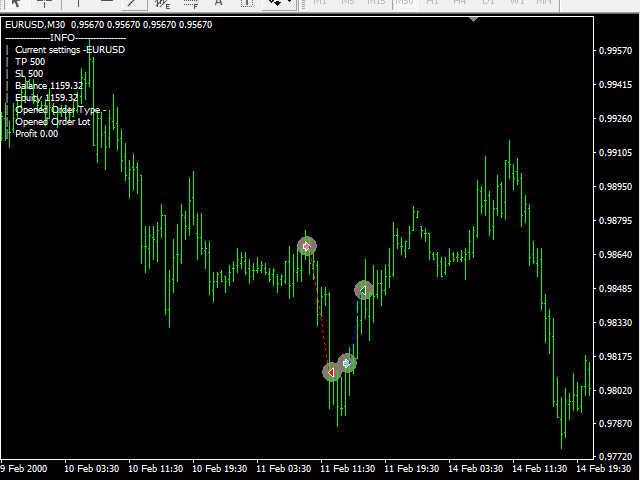640x480 pixels.
Task: Click the red filled arrow trade marker
Action: click(x=331, y=372)
